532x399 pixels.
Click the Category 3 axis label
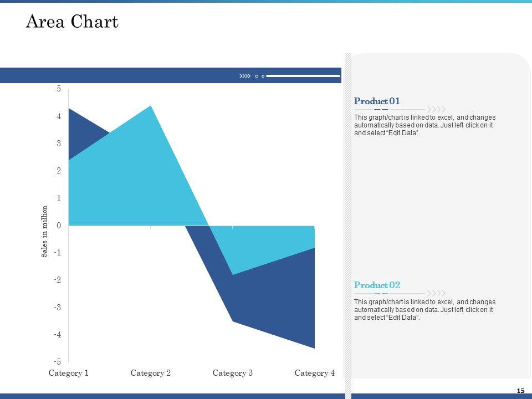point(233,373)
